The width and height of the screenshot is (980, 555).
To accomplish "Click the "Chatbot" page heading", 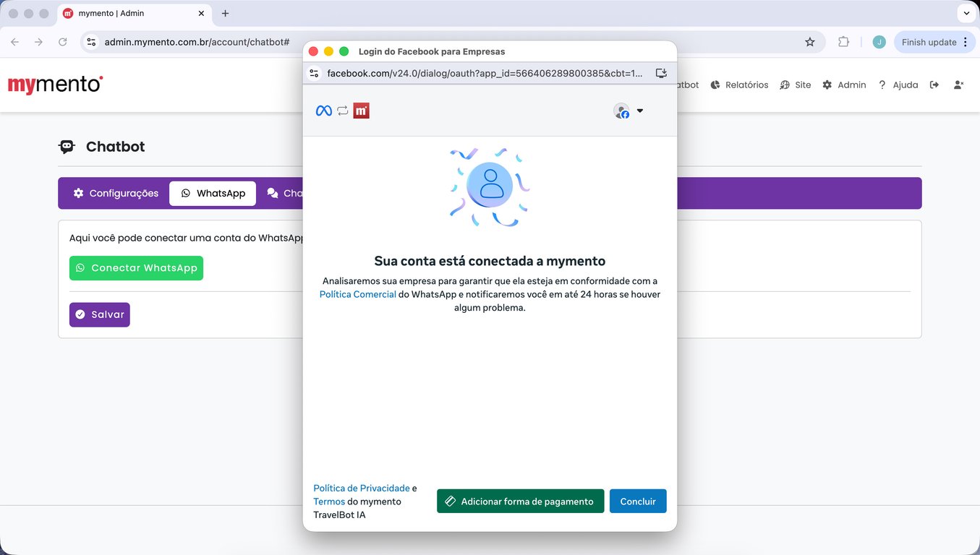I will (115, 147).
